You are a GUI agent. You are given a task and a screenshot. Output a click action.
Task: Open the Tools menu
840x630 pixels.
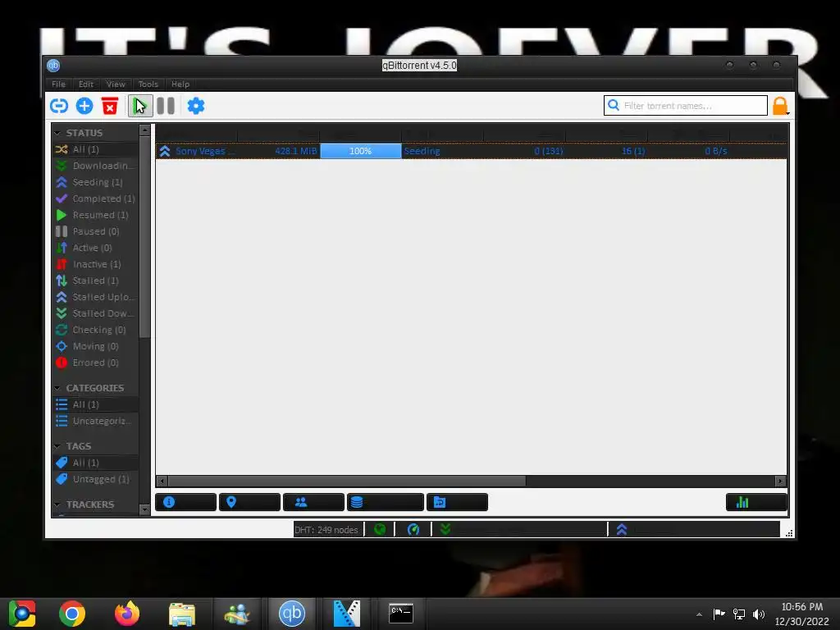pos(148,84)
